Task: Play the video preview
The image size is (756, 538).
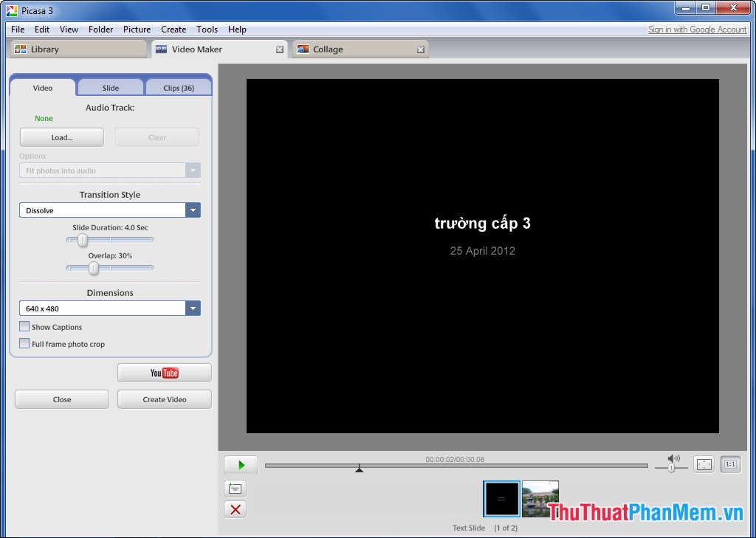Action: (240, 464)
